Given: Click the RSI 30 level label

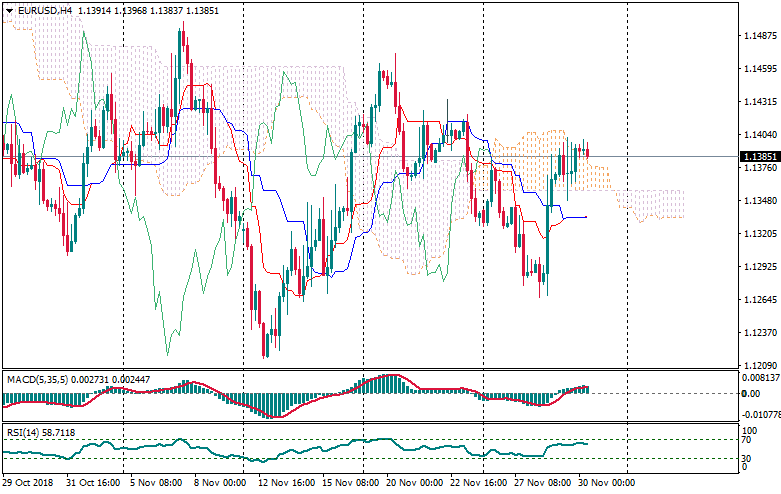Looking at the screenshot, I should pyautogui.click(x=747, y=458).
